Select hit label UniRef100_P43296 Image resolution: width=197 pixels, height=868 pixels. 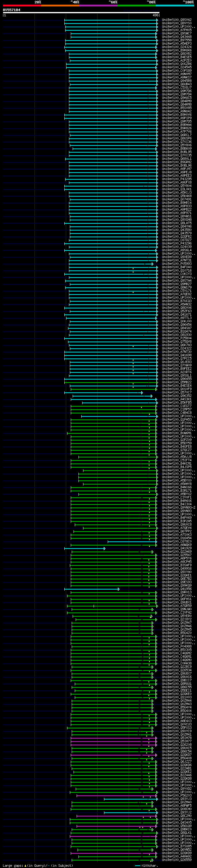pyautogui.click(x=177, y=243)
